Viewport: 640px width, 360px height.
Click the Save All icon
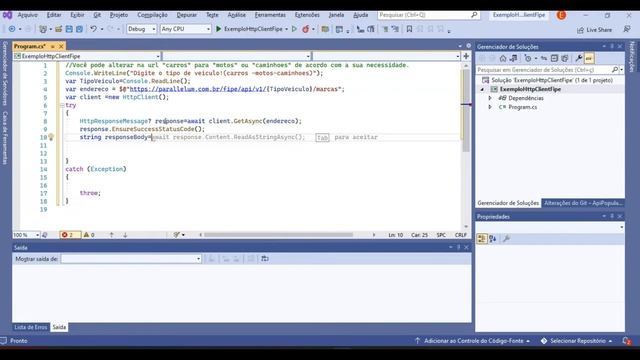point(79,29)
